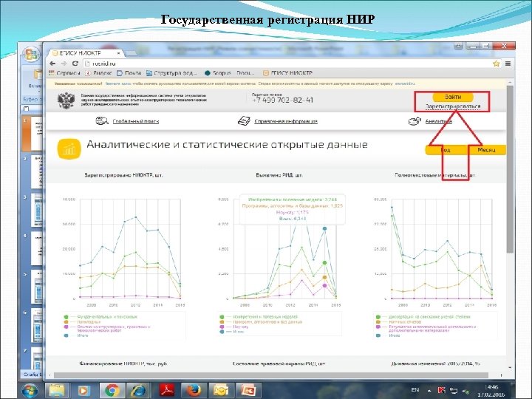Screen dimensions: 532x399
Task: Open Adobe Reader from the taskbar
Action: 166,391
